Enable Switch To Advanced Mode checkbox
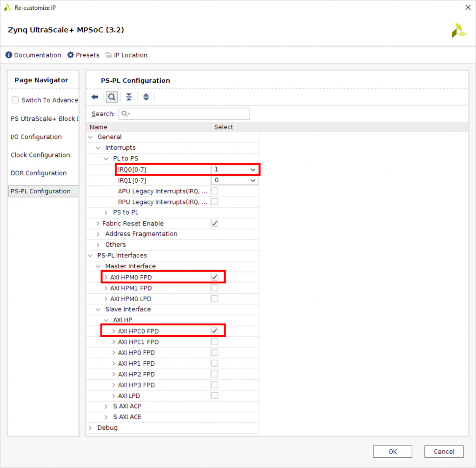 coord(15,100)
